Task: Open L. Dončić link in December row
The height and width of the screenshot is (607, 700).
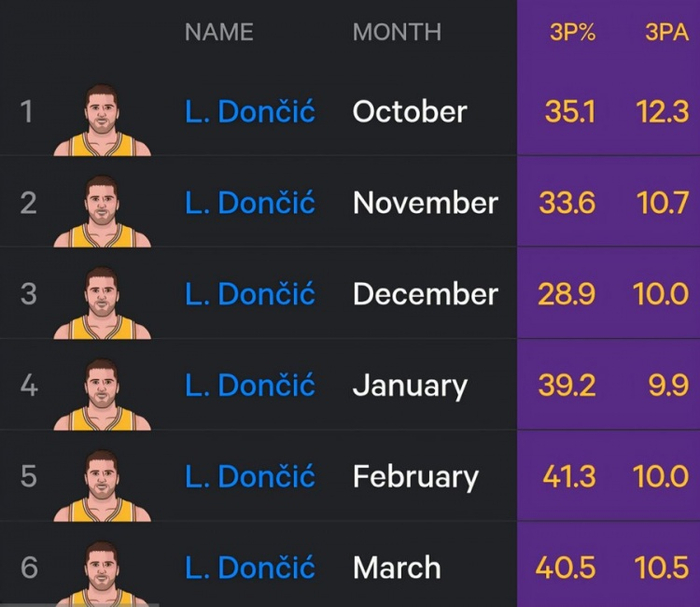Action: pos(250,294)
